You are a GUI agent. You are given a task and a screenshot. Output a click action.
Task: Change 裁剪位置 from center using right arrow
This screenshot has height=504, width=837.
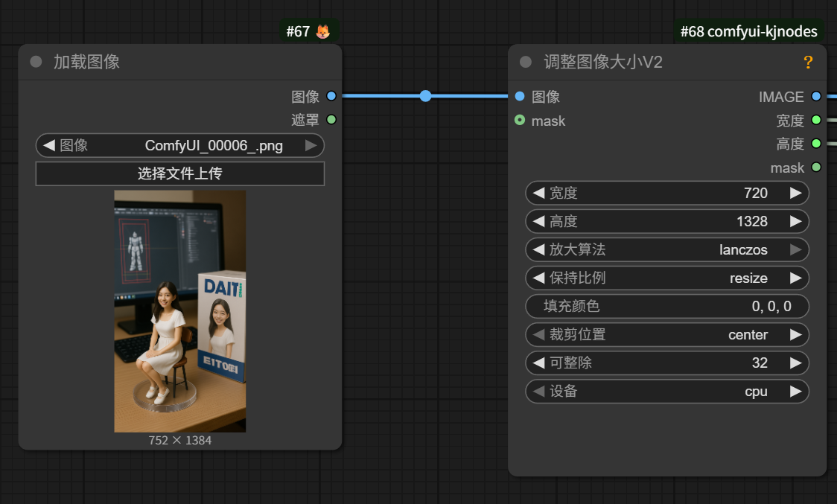797,334
